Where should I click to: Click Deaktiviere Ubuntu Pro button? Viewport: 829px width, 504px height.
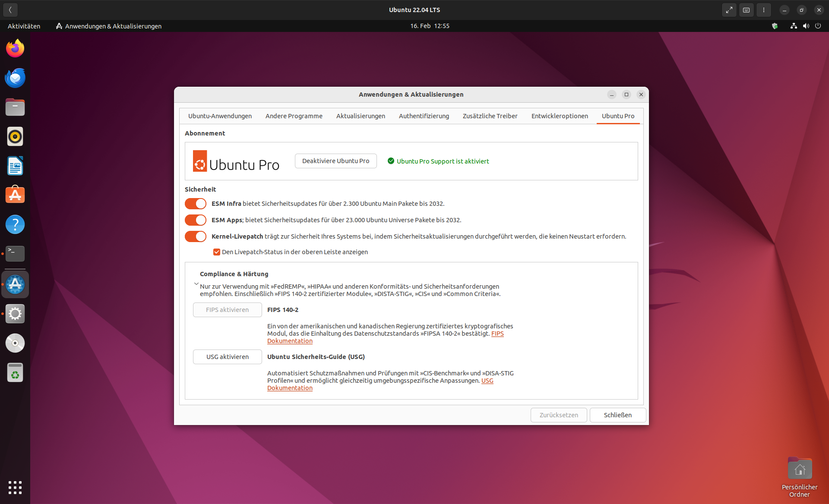pos(335,161)
